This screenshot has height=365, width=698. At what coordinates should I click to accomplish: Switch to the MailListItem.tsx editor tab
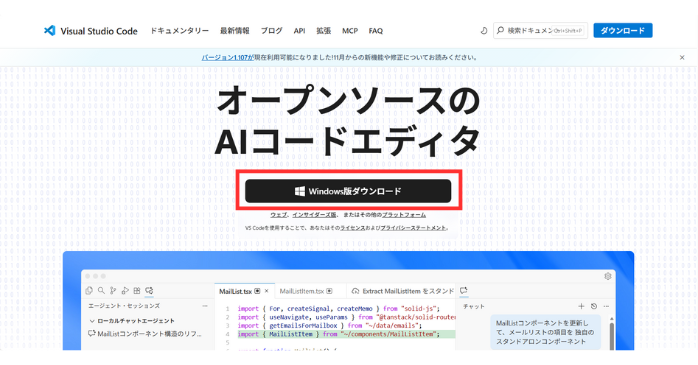310,291
